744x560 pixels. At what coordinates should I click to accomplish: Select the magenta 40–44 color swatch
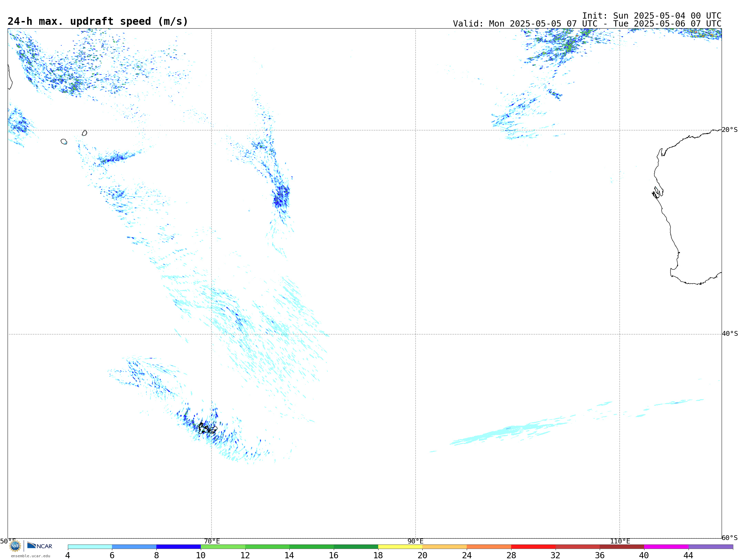[x=666, y=547]
